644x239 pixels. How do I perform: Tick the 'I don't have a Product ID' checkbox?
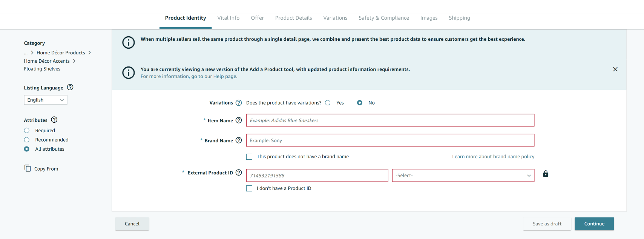(249, 188)
